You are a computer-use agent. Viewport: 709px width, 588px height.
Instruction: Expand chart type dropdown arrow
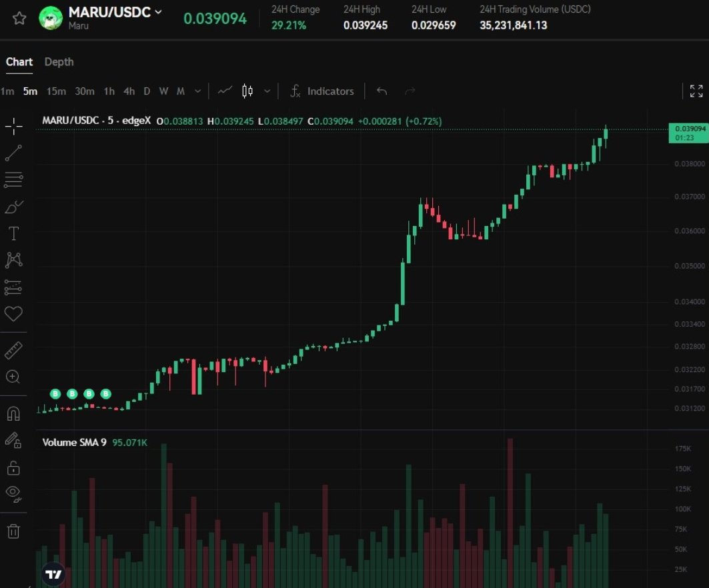[267, 91]
